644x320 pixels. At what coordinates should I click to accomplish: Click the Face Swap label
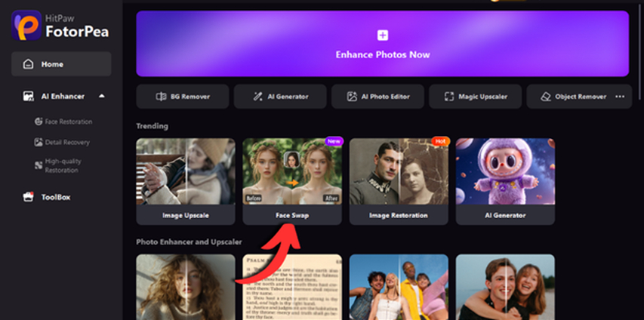(292, 215)
